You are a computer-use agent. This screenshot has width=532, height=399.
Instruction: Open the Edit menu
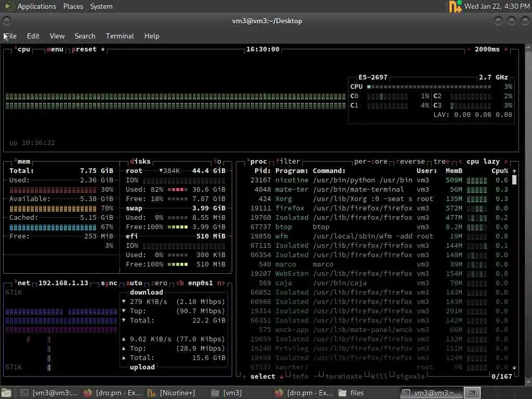click(x=33, y=36)
